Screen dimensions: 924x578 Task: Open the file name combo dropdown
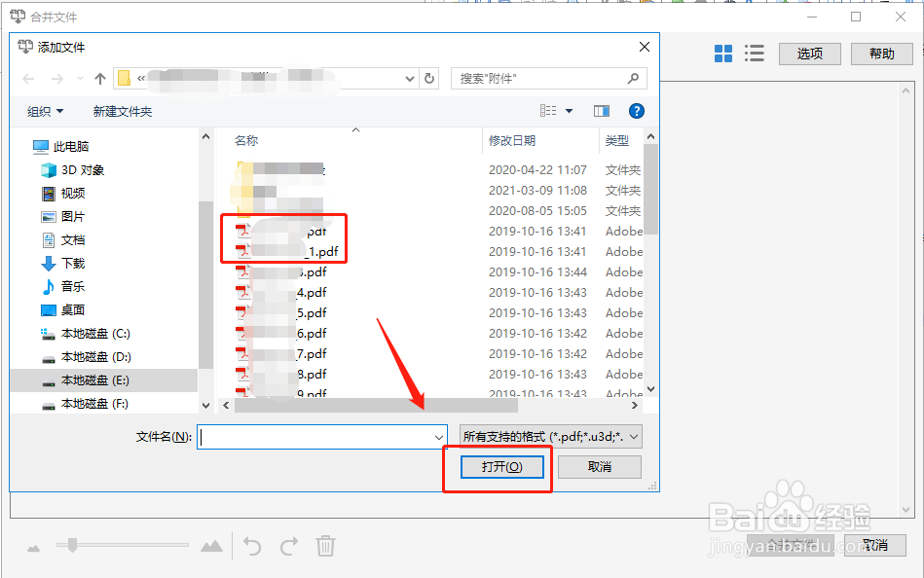440,436
